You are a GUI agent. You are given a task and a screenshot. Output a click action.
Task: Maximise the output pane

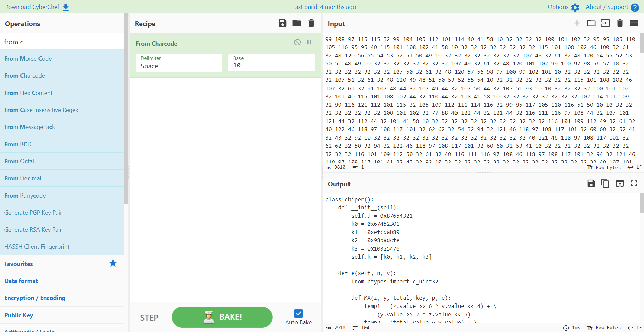(x=634, y=183)
